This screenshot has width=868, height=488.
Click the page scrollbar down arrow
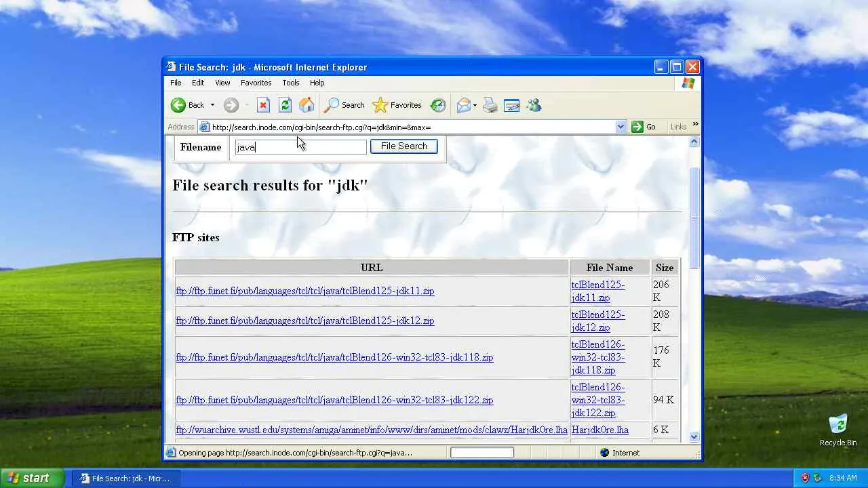pyautogui.click(x=694, y=437)
